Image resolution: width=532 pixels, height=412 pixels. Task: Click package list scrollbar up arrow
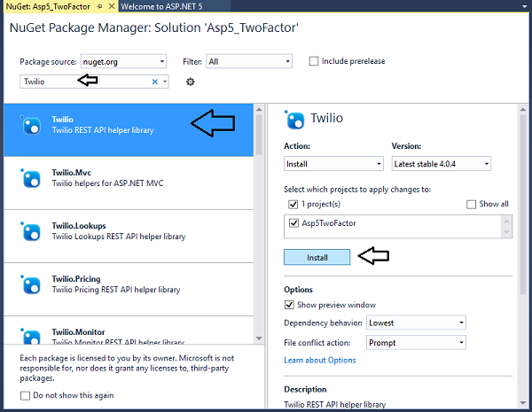[x=259, y=110]
